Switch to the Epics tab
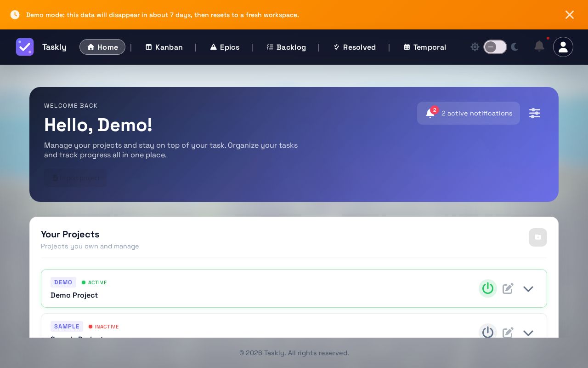Screen dimensions: 588x368 (x=225, y=47)
